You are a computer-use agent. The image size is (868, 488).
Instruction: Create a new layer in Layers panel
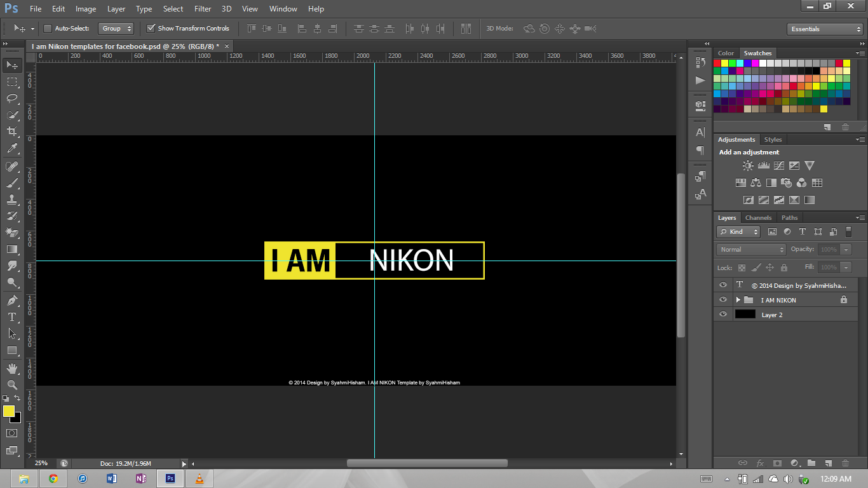pyautogui.click(x=828, y=463)
